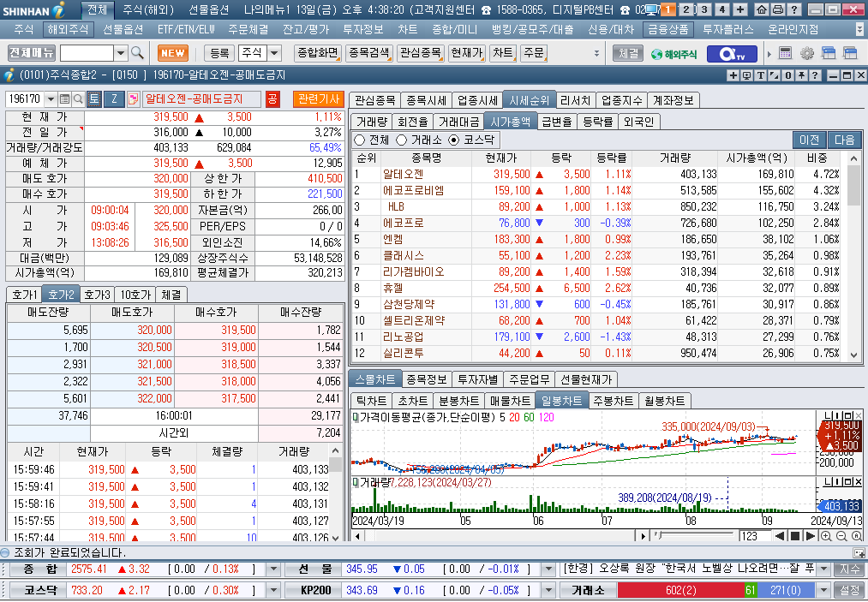Click the pink memo note icon
Screen dimensions: 868x602
[x=133, y=99]
